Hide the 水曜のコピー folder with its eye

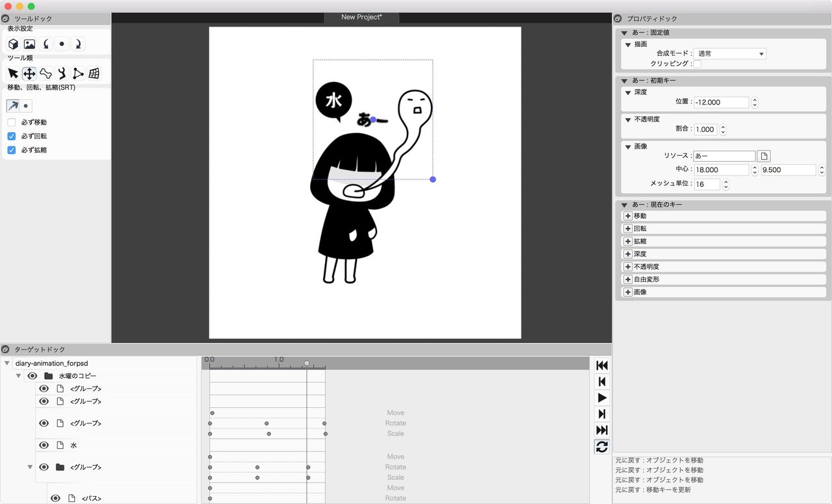(32, 376)
